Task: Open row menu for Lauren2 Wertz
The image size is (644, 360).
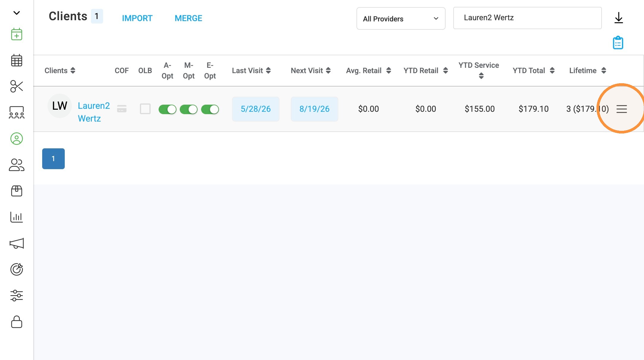Action: (x=622, y=109)
